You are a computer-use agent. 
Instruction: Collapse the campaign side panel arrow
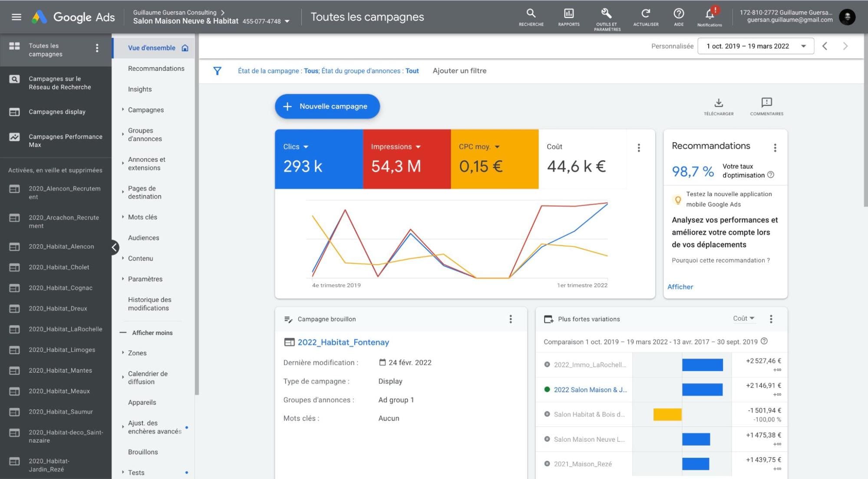114,247
